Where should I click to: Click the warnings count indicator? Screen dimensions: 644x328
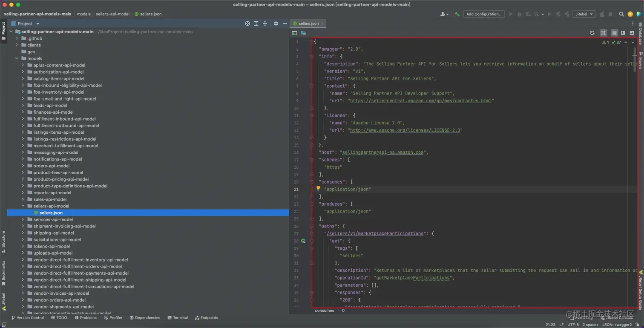coord(605,43)
